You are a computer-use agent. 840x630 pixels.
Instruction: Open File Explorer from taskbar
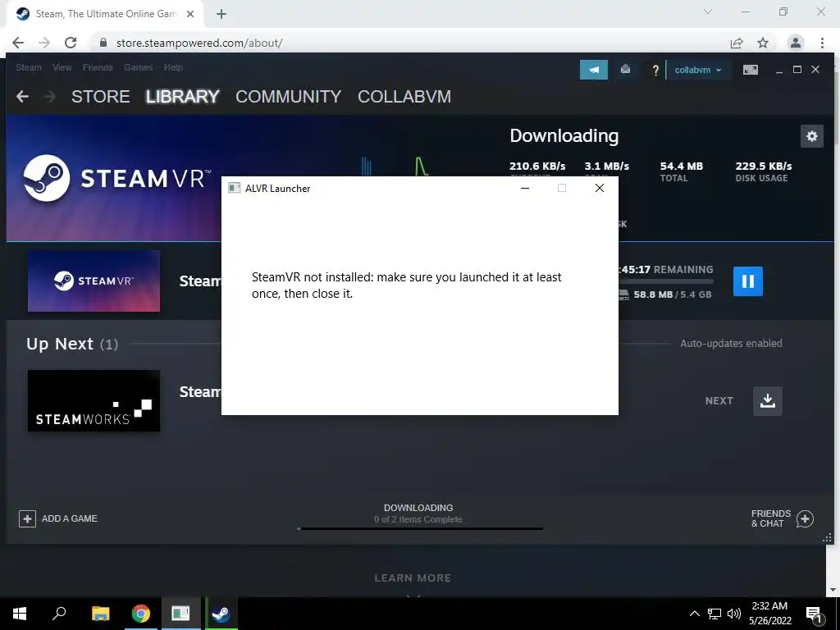100,614
